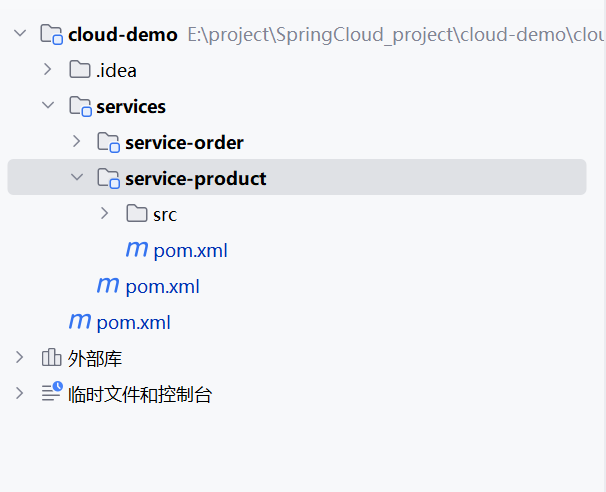Click the cloud-demo module folder icon
Screen dimensions: 606x492
click(x=52, y=35)
